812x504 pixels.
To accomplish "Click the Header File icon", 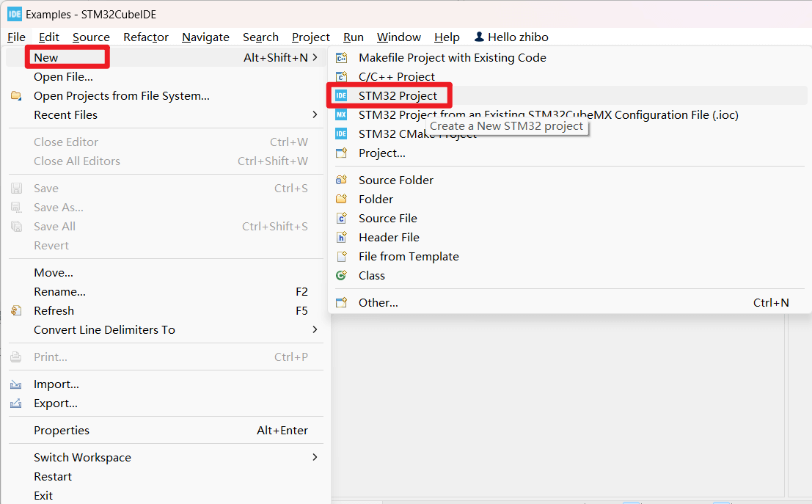I will click(x=341, y=237).
